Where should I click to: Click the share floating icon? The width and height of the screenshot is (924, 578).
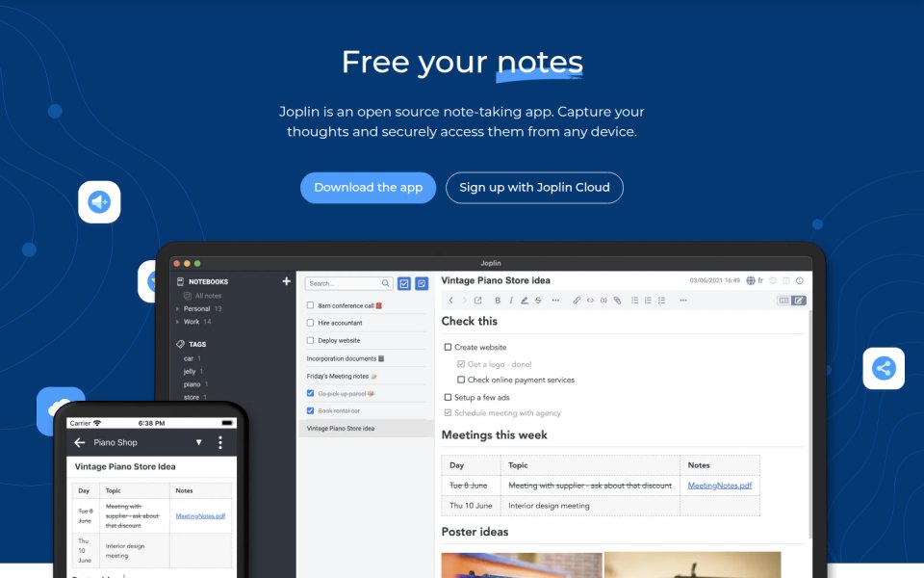[x=884, y=368]
